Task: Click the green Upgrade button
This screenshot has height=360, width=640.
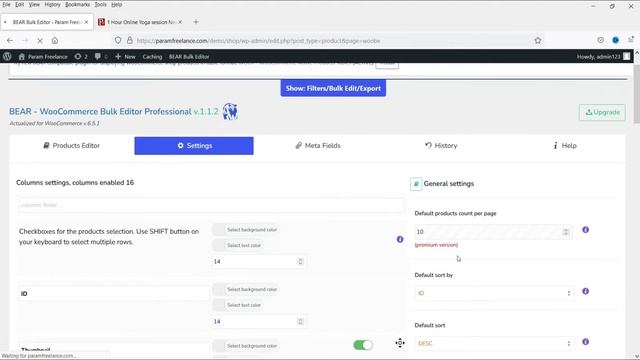Action: 602,112
